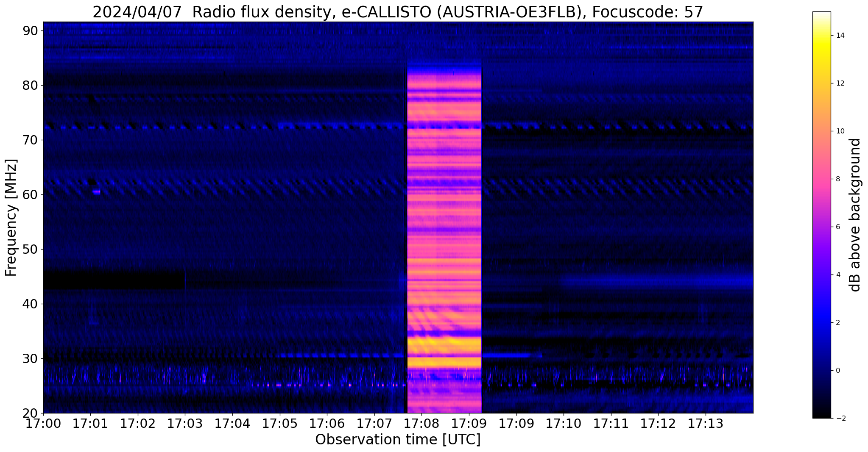Click the black band near 45 MHz

click(x=114, y=280)
